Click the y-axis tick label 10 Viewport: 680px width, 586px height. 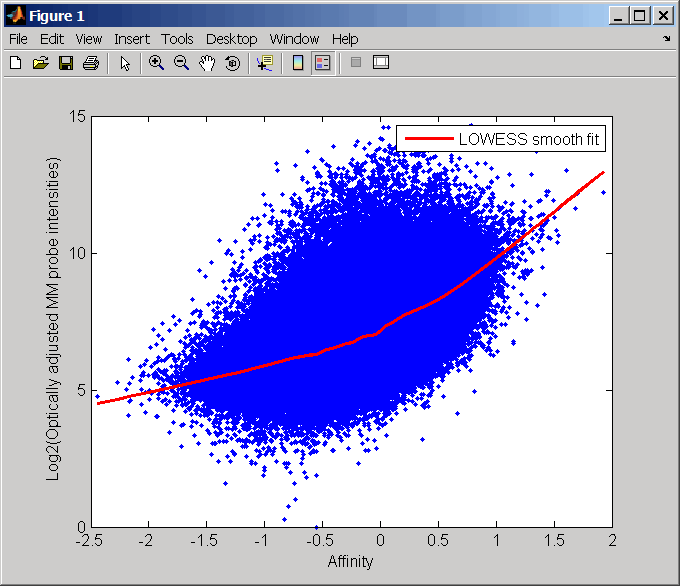tap(78, 253)
